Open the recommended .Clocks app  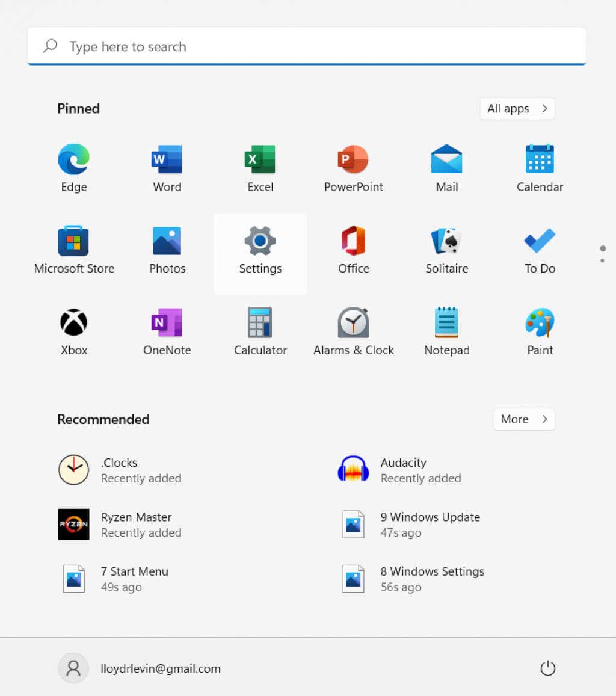pos(120,470)
